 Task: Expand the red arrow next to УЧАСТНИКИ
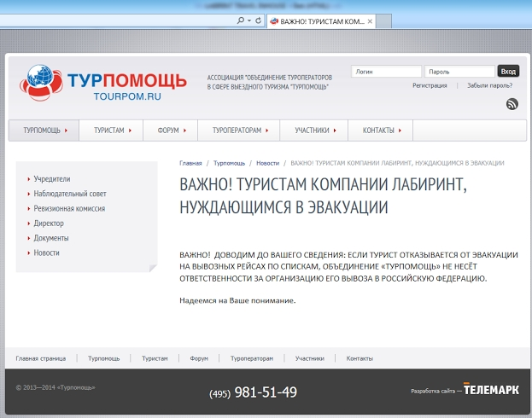(335, 131)
